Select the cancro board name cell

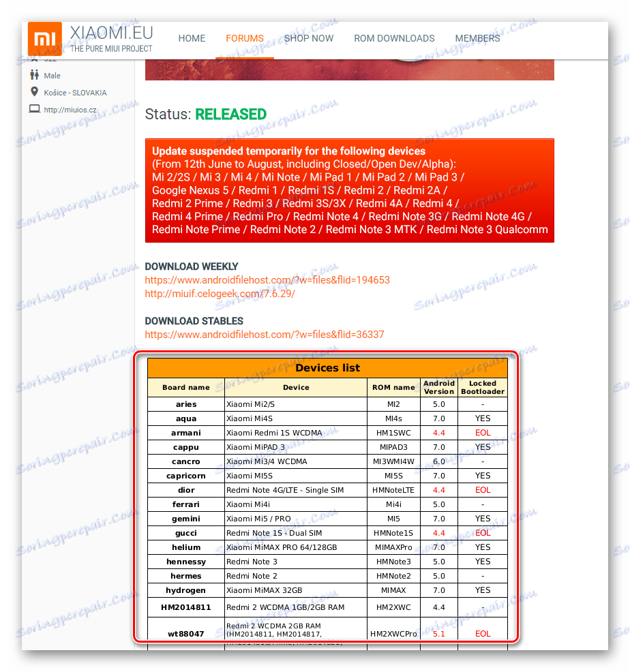[185, 461]
